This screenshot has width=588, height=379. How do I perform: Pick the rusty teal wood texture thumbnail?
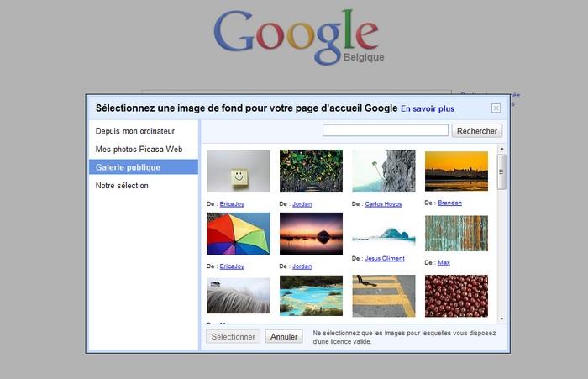pos(456,233)
